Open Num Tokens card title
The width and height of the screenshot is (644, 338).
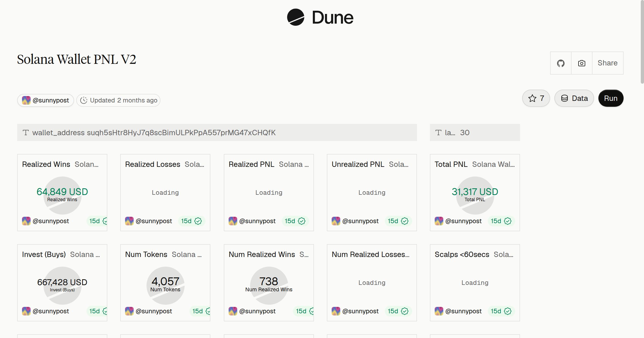click(146, 254)
